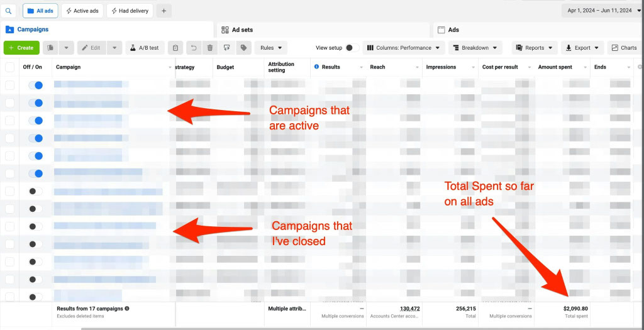
Task: Add column with plus icon after Ends
Action: click(x=640, y=67)
